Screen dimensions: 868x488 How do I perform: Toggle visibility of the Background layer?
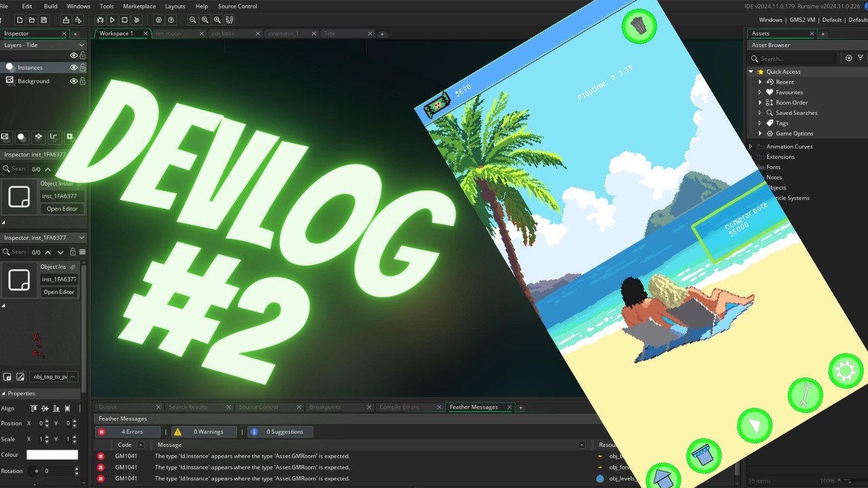73,81
